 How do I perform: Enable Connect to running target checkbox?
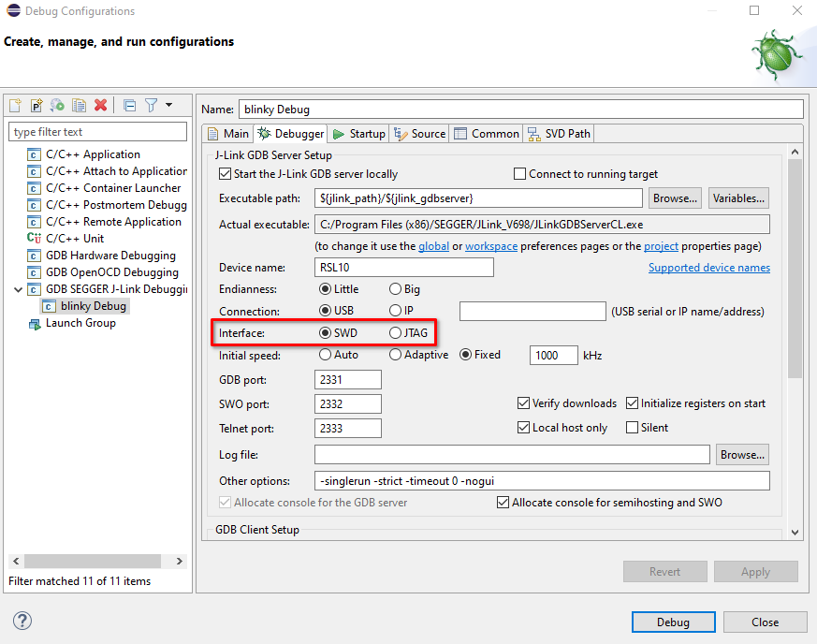[520, 174]
